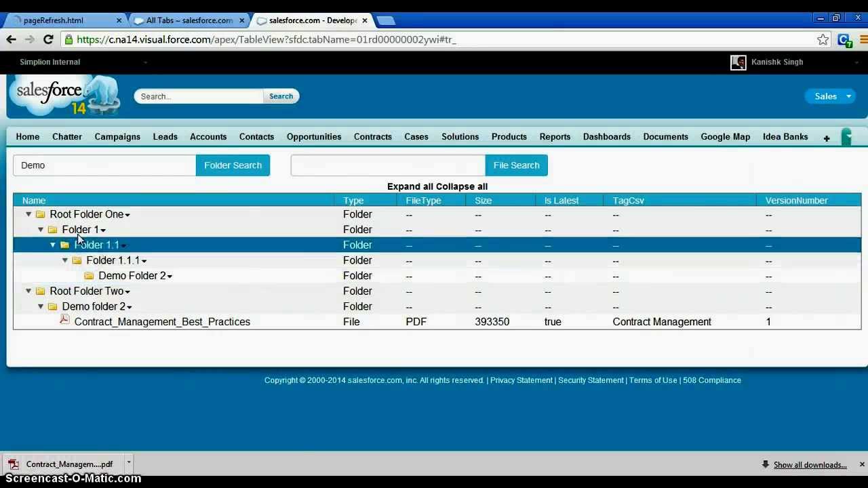868x488 pixels.
Task: Click the salesforce 14 logo
Action: point(64,96)
